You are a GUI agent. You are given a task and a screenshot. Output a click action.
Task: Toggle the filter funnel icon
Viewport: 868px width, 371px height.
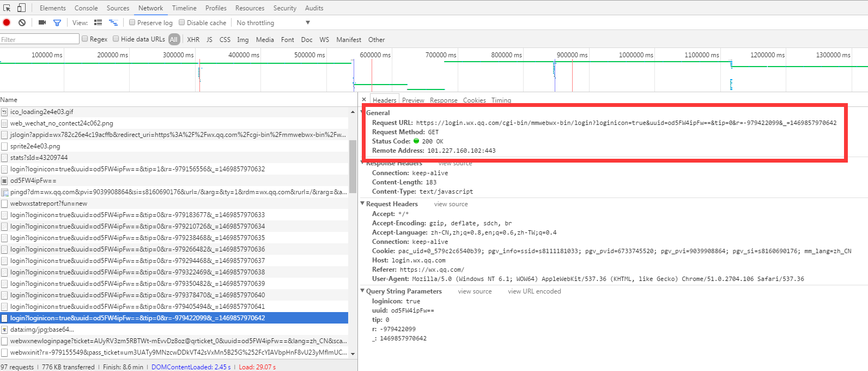click(57, 22)
